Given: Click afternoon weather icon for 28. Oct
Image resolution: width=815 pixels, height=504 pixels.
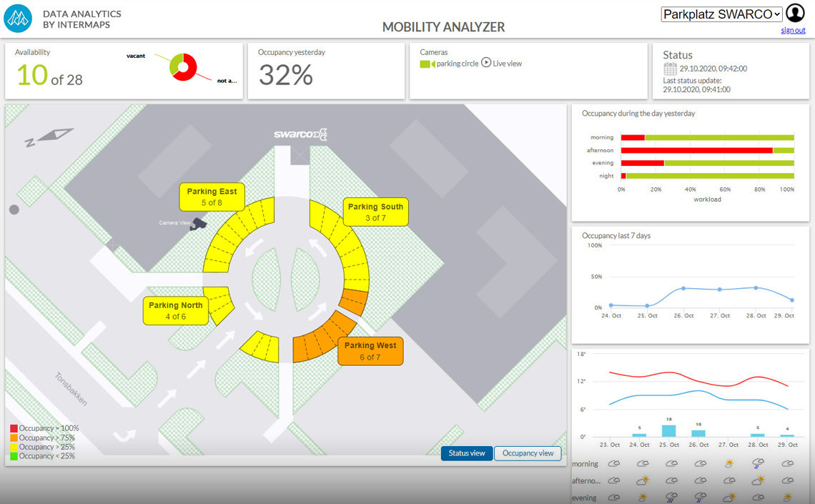Looking at the screenshot, I should 759,480.
